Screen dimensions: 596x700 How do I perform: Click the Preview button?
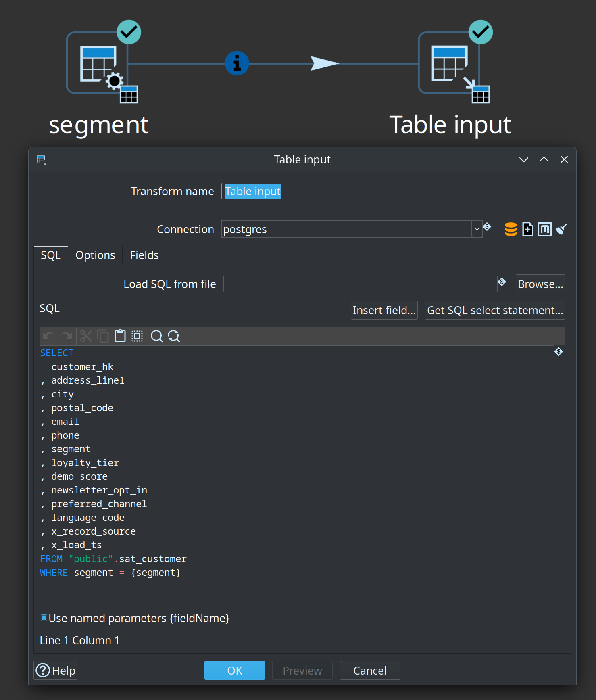[x=302, y=671]
